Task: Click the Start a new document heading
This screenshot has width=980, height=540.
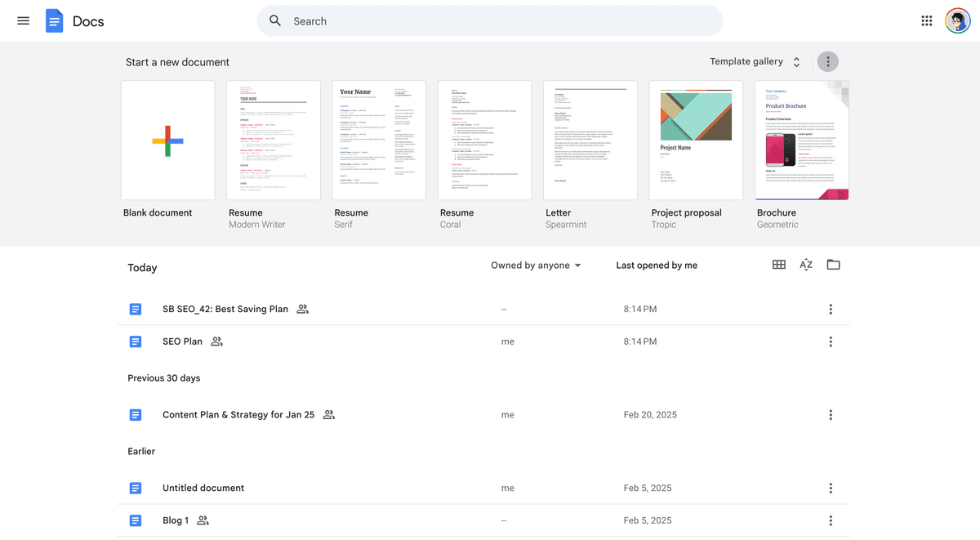Action: [x=177, y=62]
